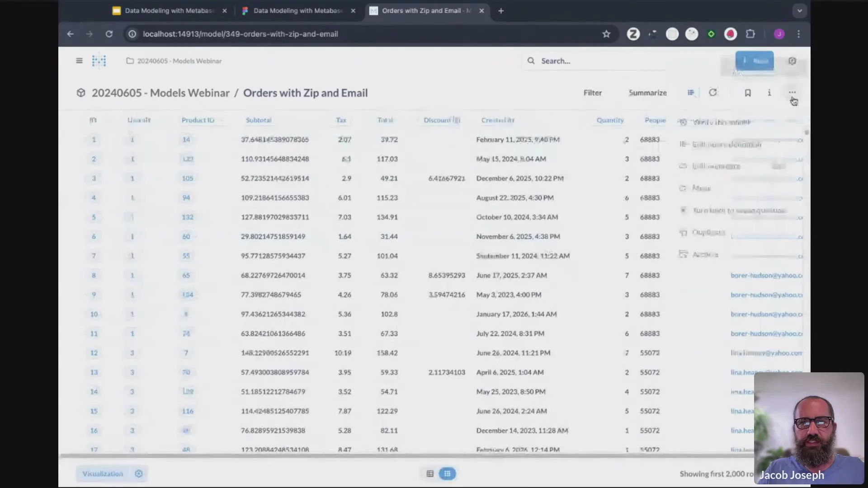Viewport: 868px width, 488px height.
Task: Switch to first Data Modeling with Metabase tab
Action: pos(169,11)
